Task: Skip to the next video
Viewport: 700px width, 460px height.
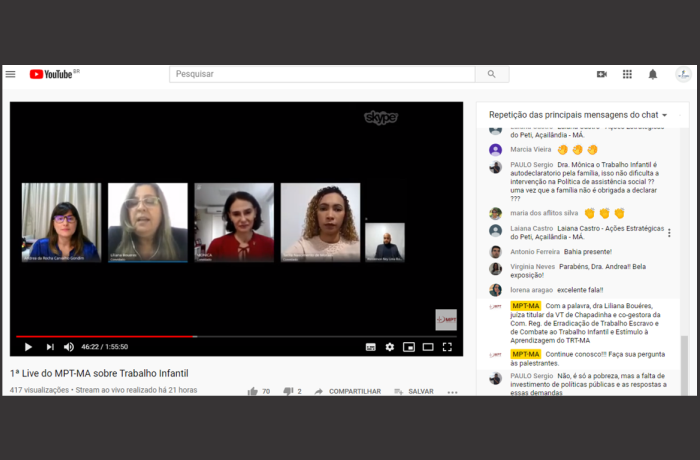Action: point(50,347)
